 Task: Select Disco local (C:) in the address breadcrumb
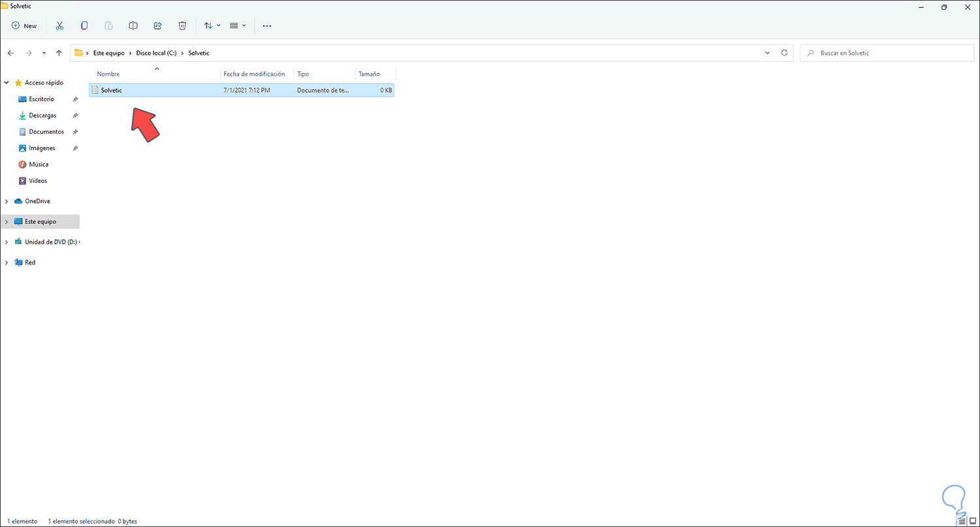[x=155, y=53]
